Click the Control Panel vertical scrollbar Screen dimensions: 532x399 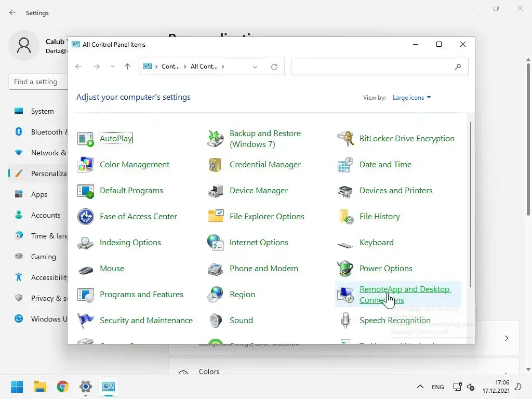pos(471,205)
